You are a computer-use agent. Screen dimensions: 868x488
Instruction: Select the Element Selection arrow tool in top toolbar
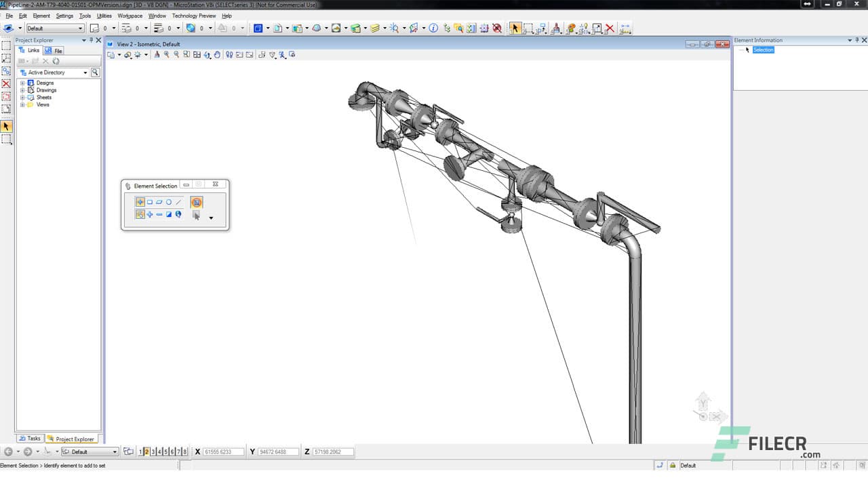coord(515,28)
